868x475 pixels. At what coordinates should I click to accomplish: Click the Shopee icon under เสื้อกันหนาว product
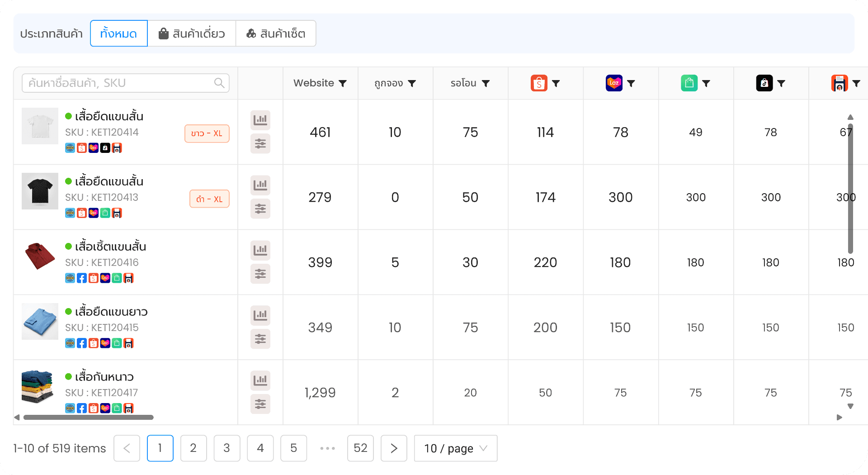point(94,408)
